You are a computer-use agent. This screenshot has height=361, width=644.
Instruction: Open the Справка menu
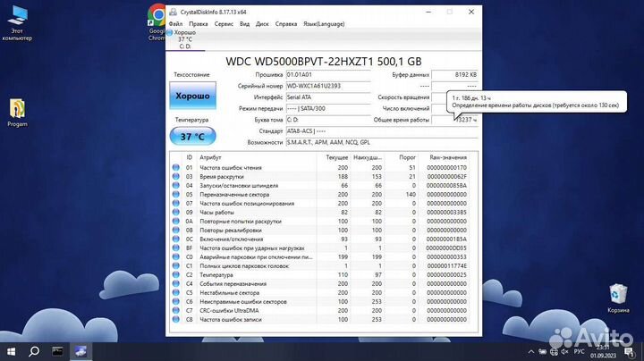[286, 24]
